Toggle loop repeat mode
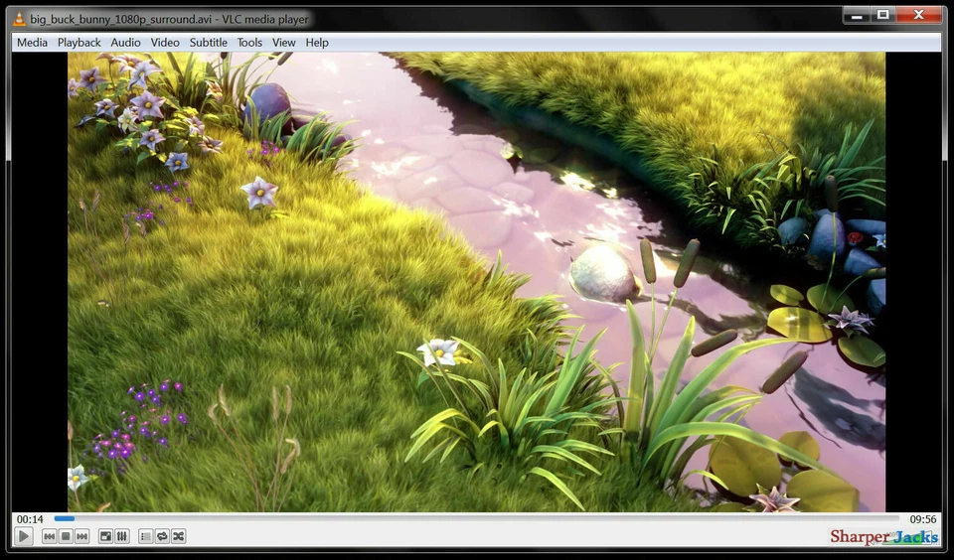This screenshot has height=560, width=954. 162,536
